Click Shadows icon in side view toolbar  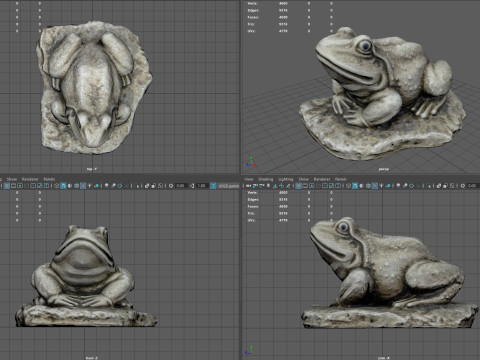[388, 186]
